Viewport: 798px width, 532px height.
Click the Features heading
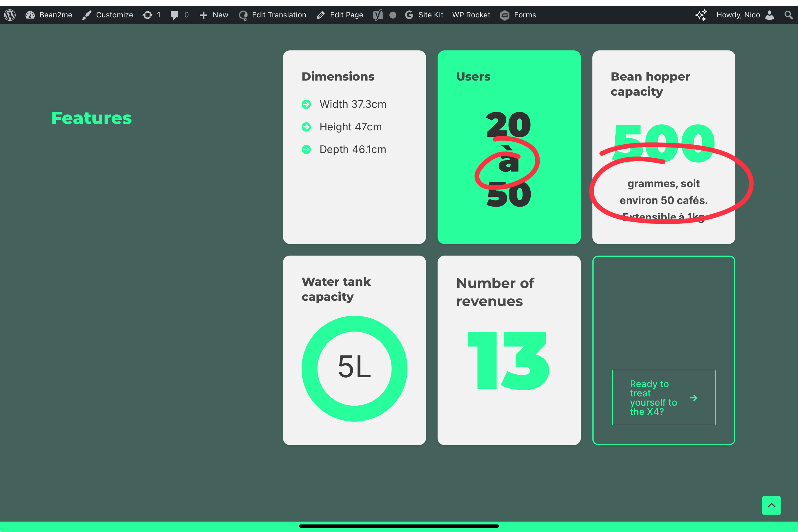(91, 118)
